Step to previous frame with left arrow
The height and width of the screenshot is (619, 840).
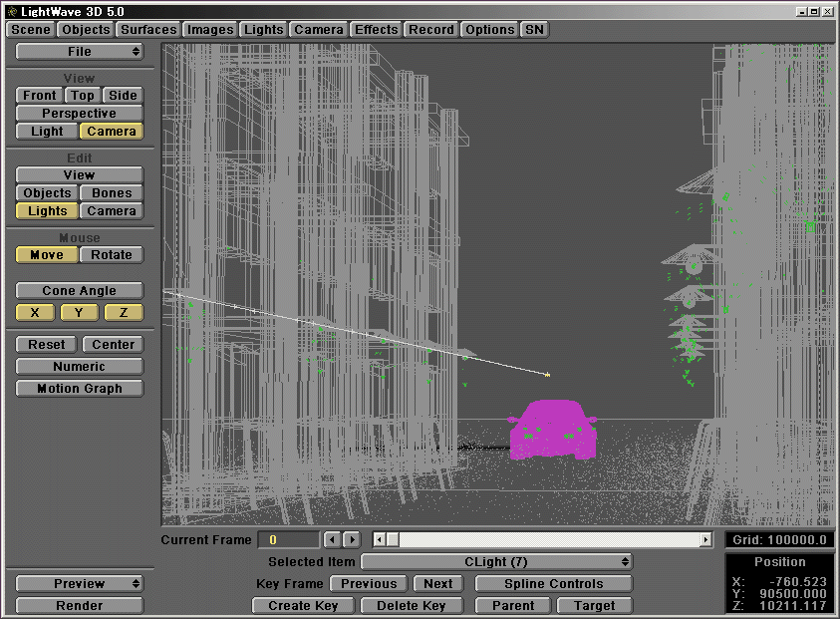(x=333, y=539)
